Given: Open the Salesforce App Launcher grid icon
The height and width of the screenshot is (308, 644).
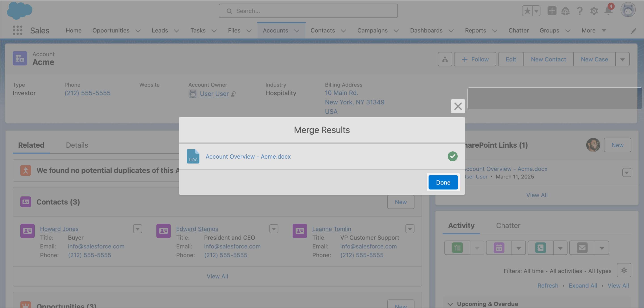Looking at the screenshot, I should tap(17, 30).
